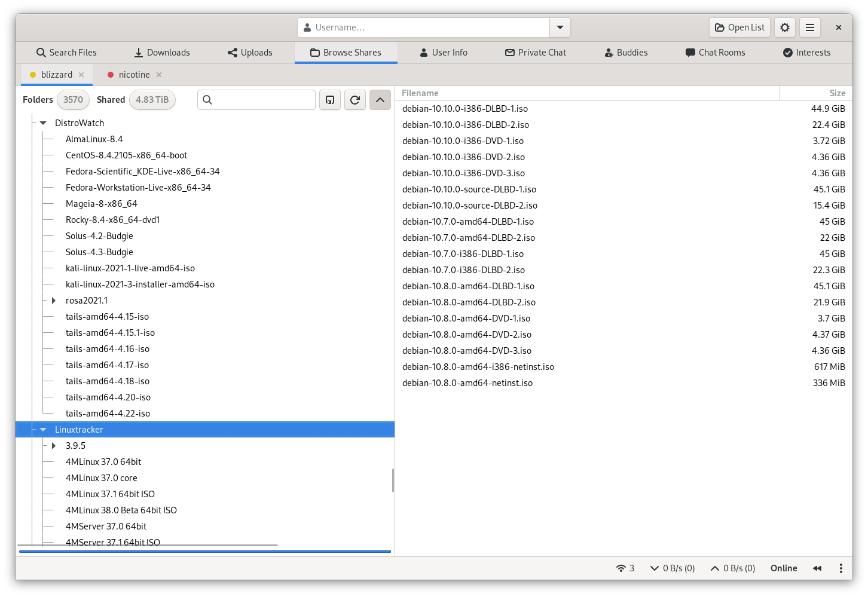This screenshot has width=868, height=597.
Task: Toggle the log pane arrows icon
Action: [817, 568]
